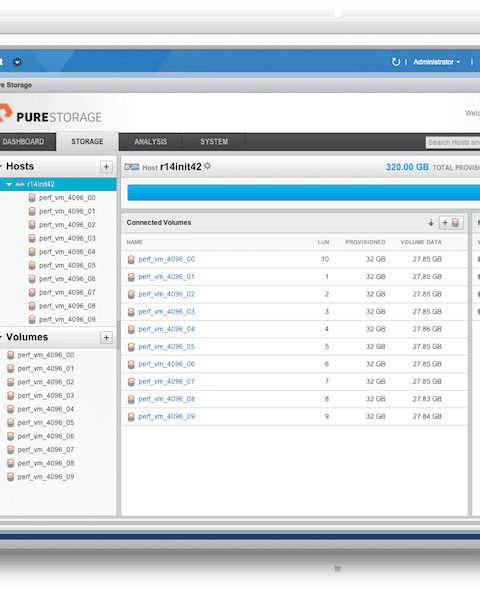The width and height of the screenshot is (480, 593).
Task: Click volume icon of perf_vm_4096_07 table row
Action: (131, 382)
